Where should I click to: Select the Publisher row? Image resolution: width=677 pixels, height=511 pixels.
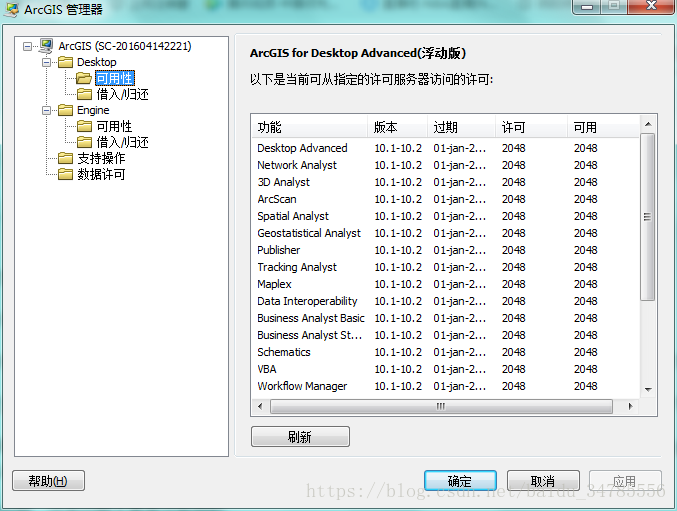tap(445, 250)
